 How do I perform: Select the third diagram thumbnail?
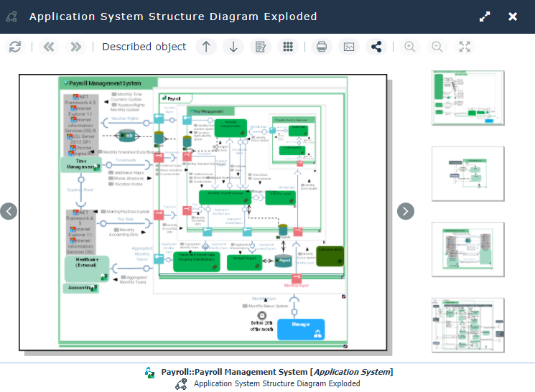(467, 249)
